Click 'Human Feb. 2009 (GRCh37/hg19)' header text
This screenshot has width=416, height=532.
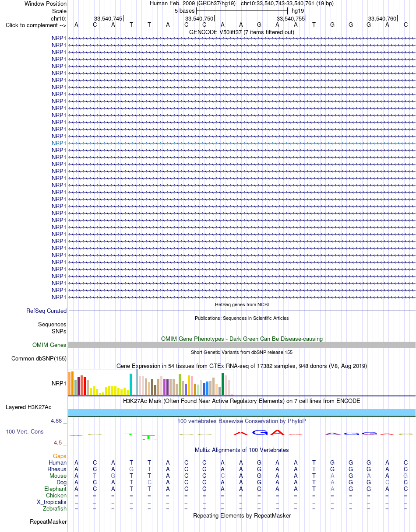coord(193,3)
